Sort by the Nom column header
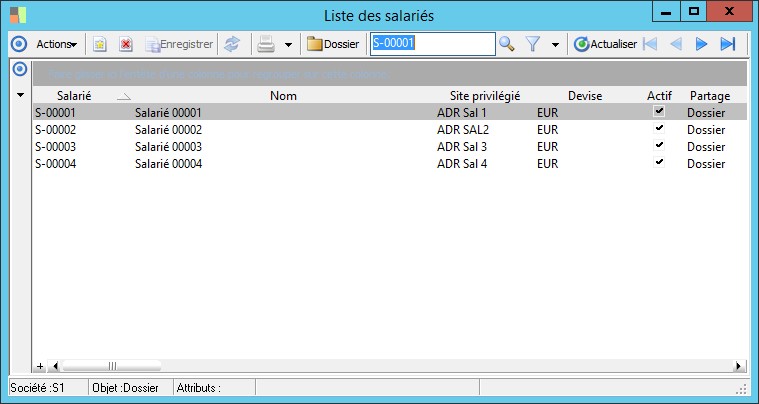 click(283, 96)
